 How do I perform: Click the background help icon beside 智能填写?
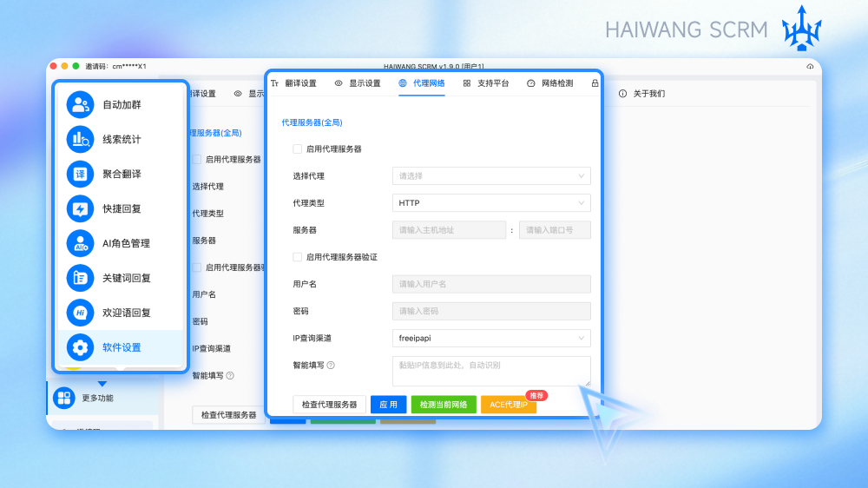pos(230,376)
